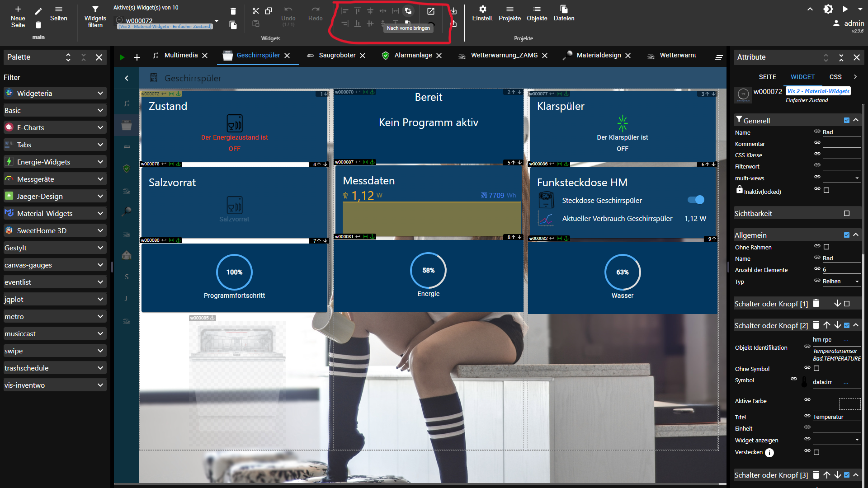Open the Dateien file manager
Image resolution: width=868 pixels, height=488 pixels.
(x=564, y=14)
